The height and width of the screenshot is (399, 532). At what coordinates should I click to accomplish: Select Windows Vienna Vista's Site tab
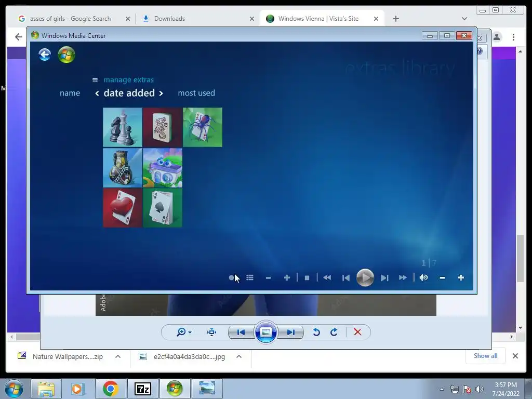tap(318, 19)
